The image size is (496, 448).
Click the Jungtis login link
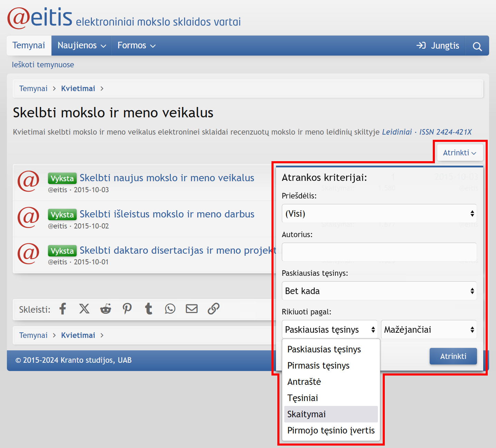[438, 46]
